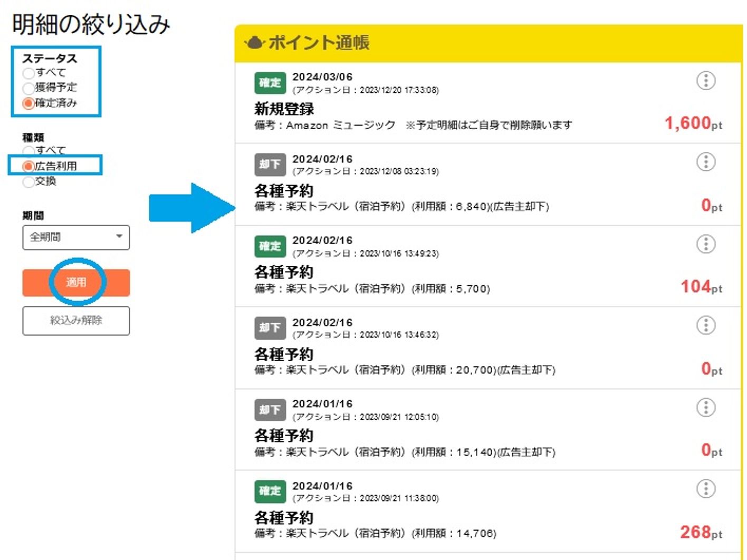Image resolution: width=747 pixels, height=560 pixels.
Task: Select 交換 type radio button
Action: 28,181
